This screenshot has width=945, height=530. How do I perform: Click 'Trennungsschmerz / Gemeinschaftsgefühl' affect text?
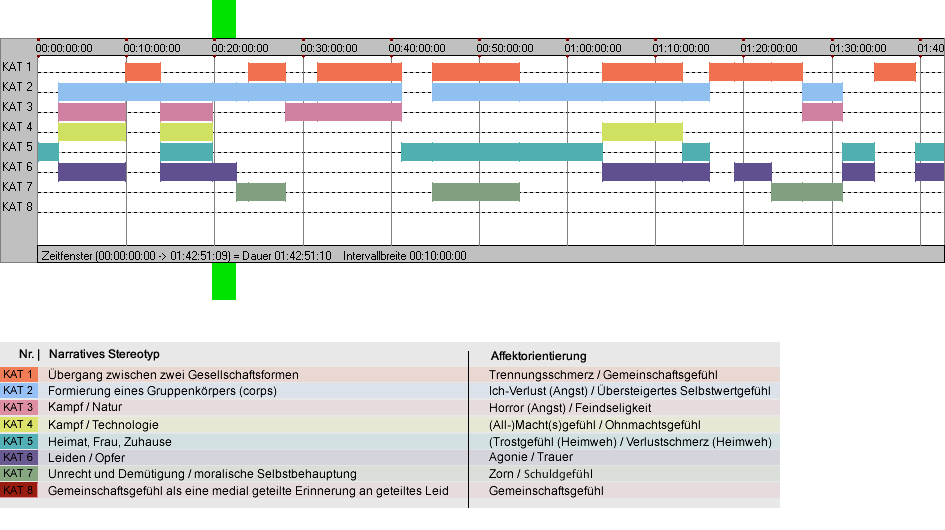[x=603, y=374]
